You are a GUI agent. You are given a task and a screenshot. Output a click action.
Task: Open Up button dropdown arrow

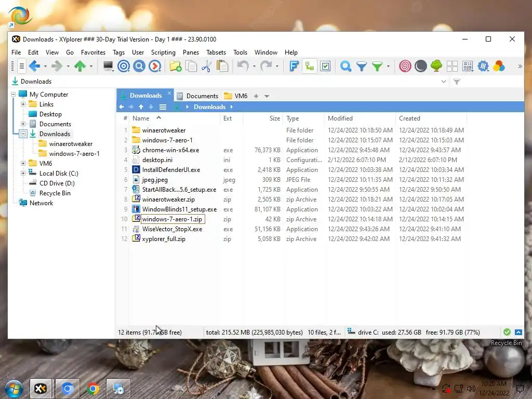91,66
